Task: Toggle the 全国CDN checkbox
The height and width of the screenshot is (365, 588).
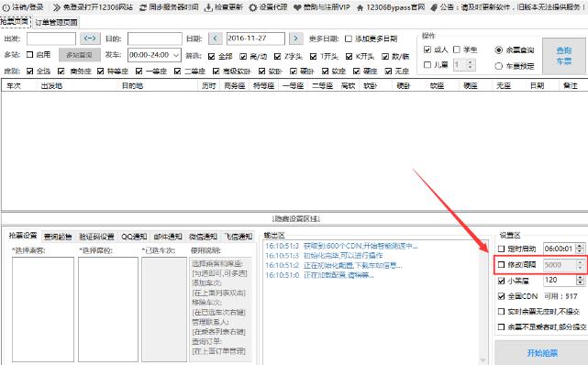Action: (502, 296)
